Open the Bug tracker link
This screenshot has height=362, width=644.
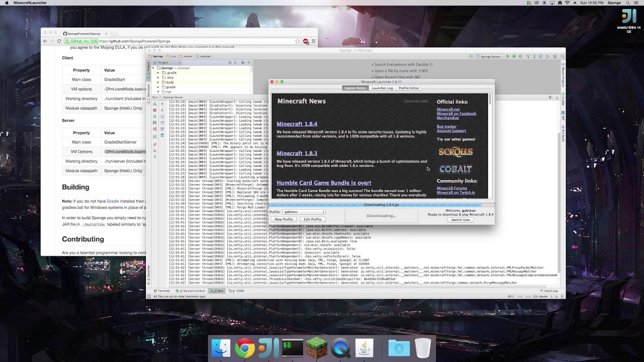447,127
